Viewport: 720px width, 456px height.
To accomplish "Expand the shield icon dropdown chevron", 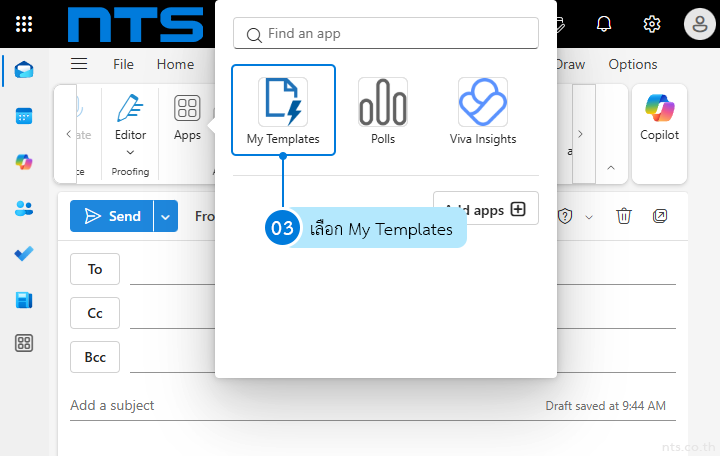I will coord(589,217).
